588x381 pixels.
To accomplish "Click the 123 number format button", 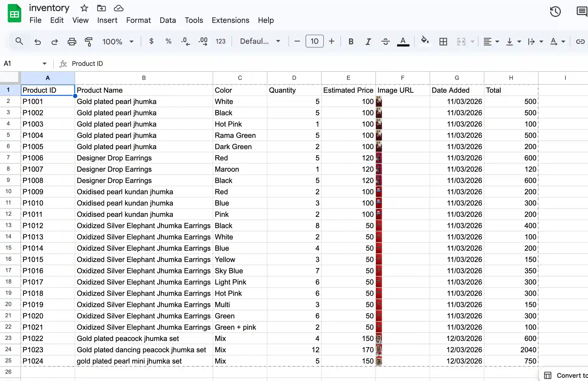I will pyautogui.click(x=220, y=41).
